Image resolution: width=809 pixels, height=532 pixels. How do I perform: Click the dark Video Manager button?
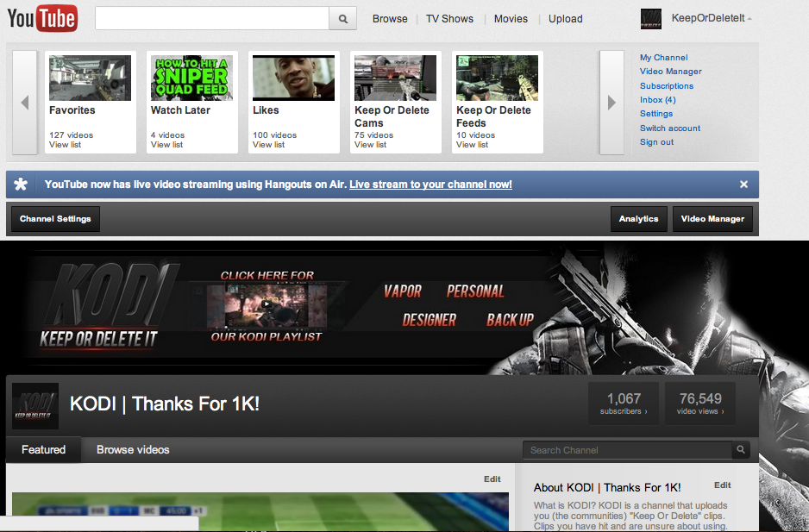click(712, 219)
